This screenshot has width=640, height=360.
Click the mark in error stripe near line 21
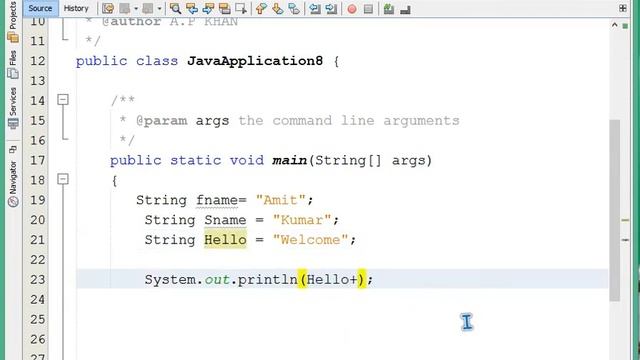625,240
